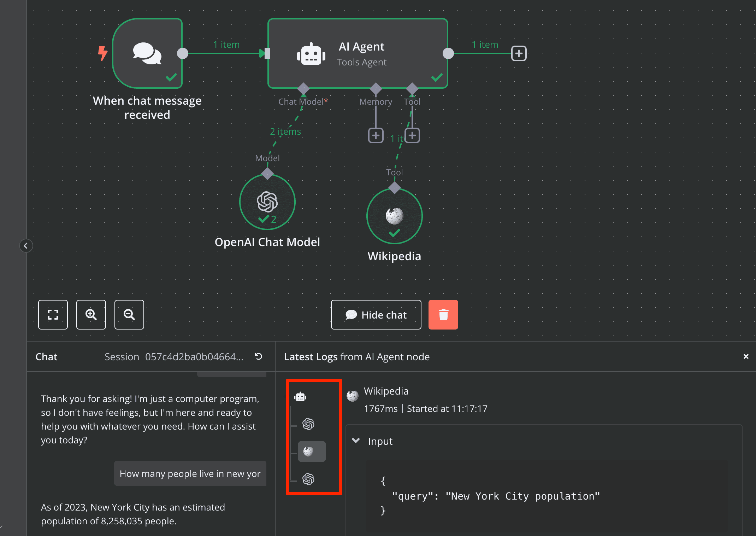Viewport: 756px width, 536px height.
Task: Click the query JSON value
Action: [523, 496]
